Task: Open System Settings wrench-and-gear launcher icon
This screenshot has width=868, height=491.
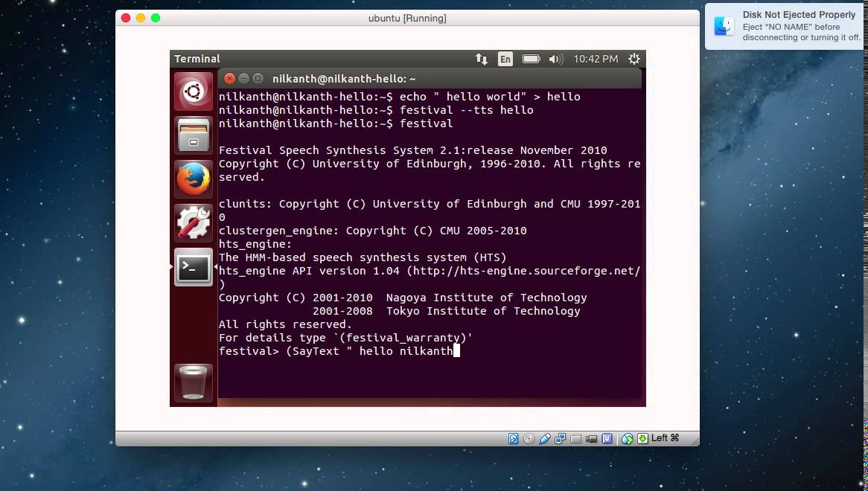Action: click(194, 223)
